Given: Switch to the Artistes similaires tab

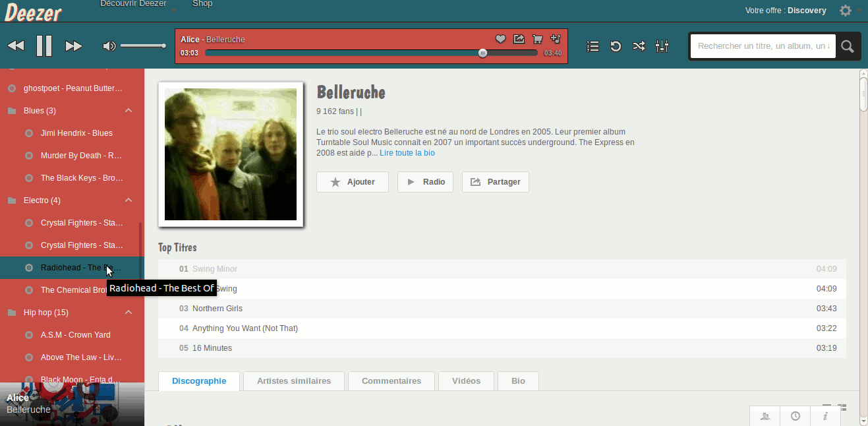Looking at the screenshot, I should coord(293,380).
